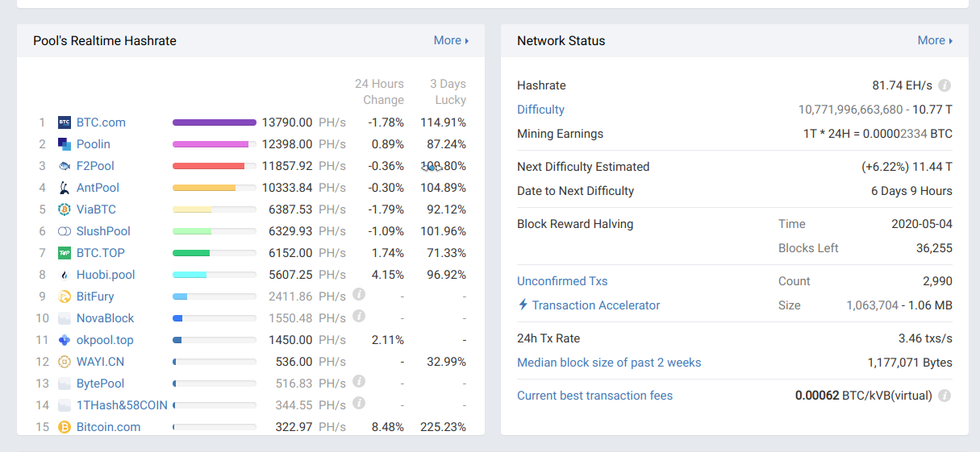The width and height of the screenshot is (980, 452).
Task: Click the 24 Hours Change column header
Action: pos(379,92)
